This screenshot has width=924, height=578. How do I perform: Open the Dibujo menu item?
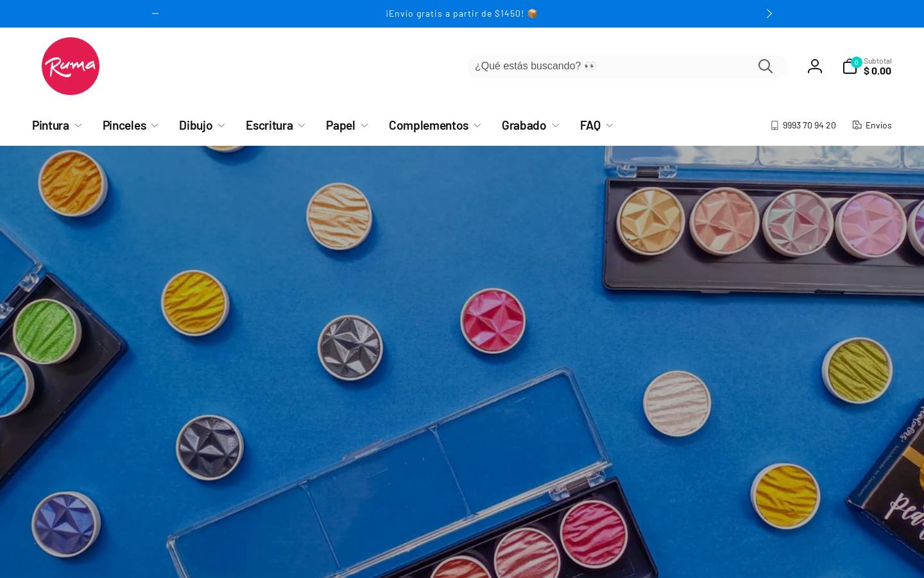(x=196, y=125)
